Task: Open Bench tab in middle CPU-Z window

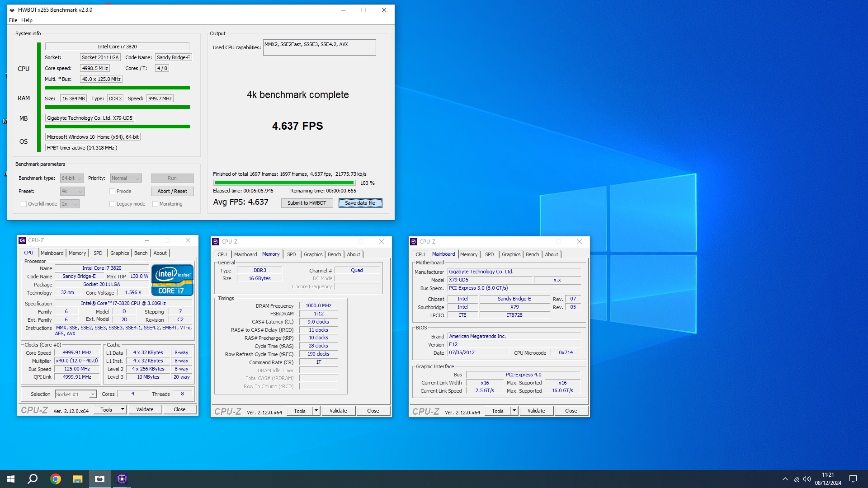Action: 335,254
